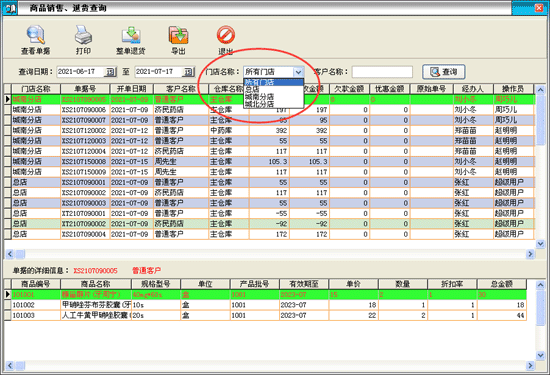The image size is (550, 375).
Task: Select row with 单据号 XS2107090004
Action: [x=270, y=234]
